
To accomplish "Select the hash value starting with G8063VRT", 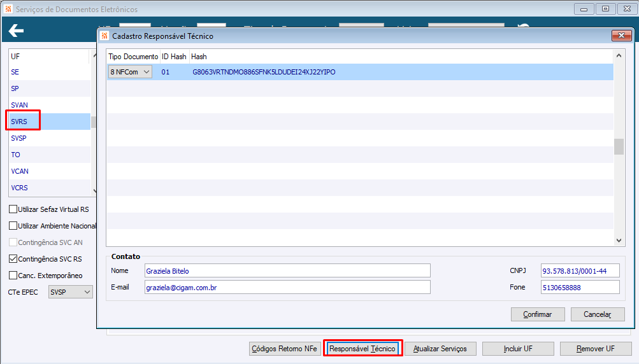I will (x=264, y=72).
